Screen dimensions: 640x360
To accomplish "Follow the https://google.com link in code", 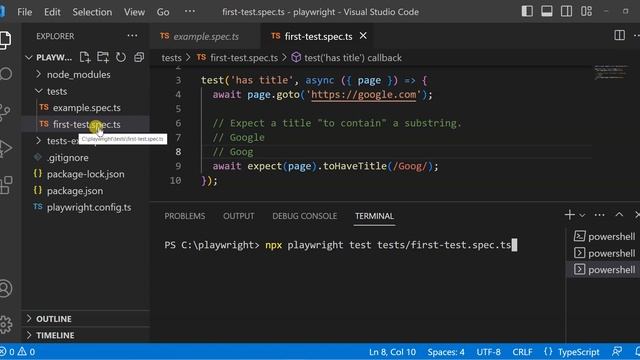I will [363, 95].
